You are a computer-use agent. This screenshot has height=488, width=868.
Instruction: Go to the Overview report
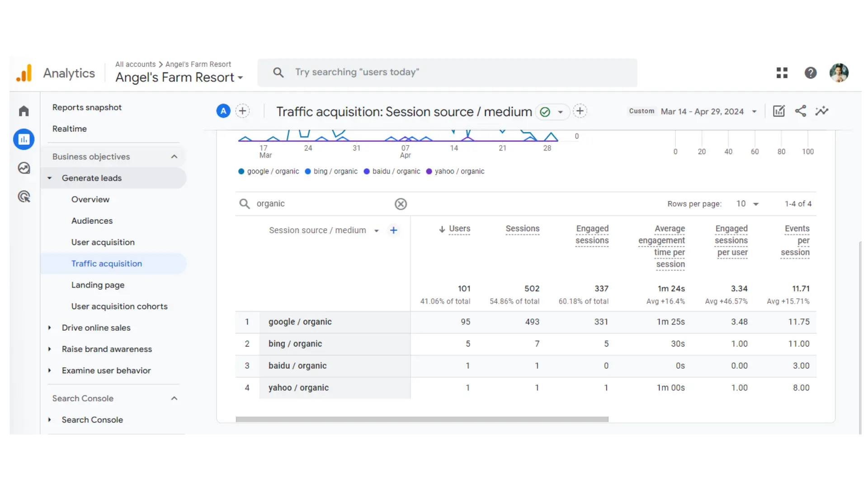[x=90, y=200]
